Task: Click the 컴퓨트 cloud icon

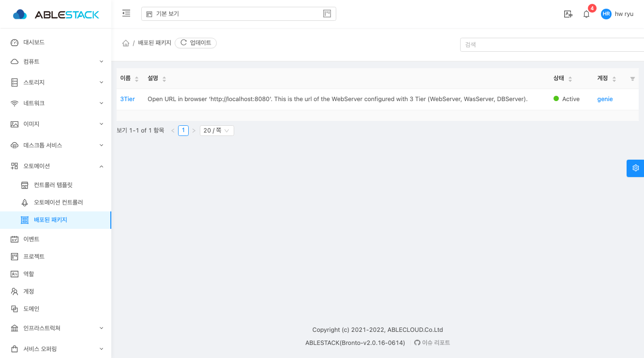Action: (x=15, y=62)
